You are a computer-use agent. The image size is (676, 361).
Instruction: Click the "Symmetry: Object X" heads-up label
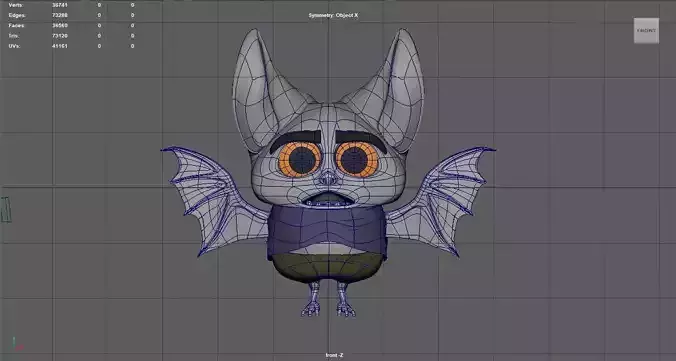coord(333,15)
